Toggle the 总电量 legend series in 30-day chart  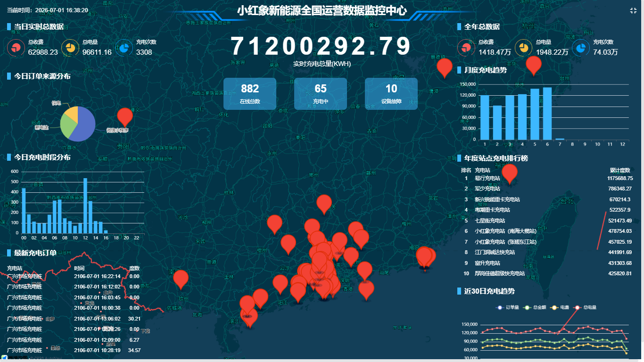click(585, 307)
